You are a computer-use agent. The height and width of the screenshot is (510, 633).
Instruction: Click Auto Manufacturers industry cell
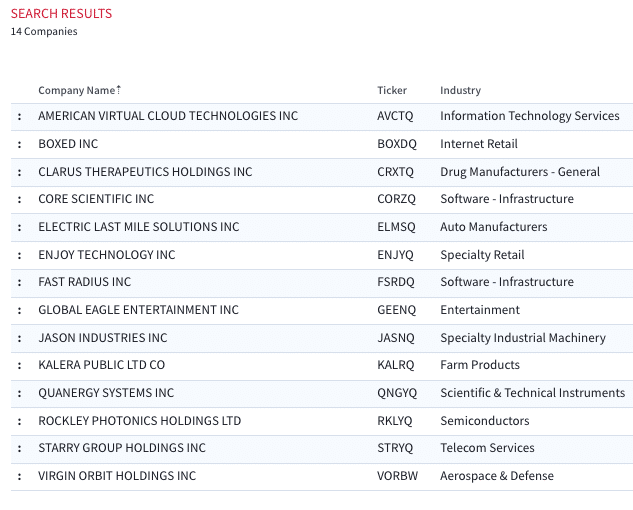[x=494, y=227]
